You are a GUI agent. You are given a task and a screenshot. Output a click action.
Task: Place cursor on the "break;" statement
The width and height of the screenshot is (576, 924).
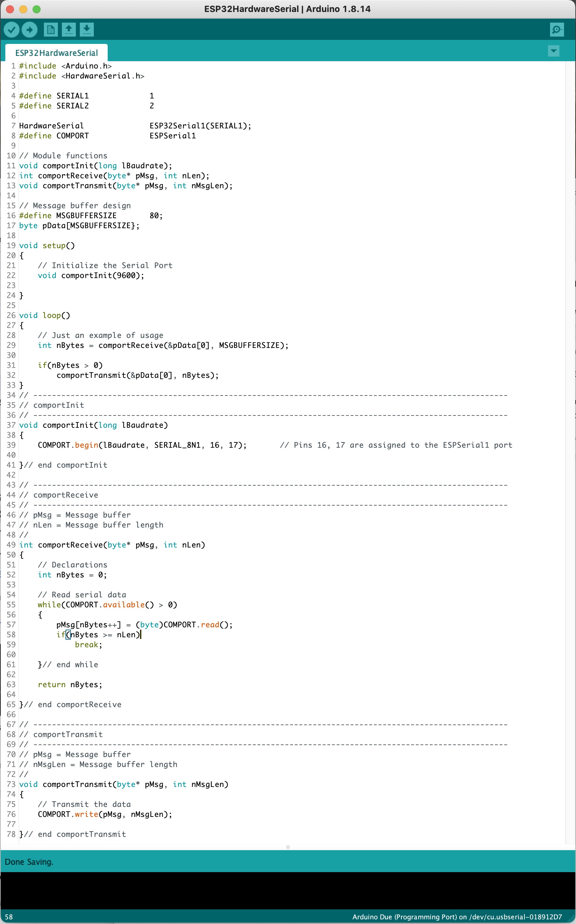click(x=88, y=645)
